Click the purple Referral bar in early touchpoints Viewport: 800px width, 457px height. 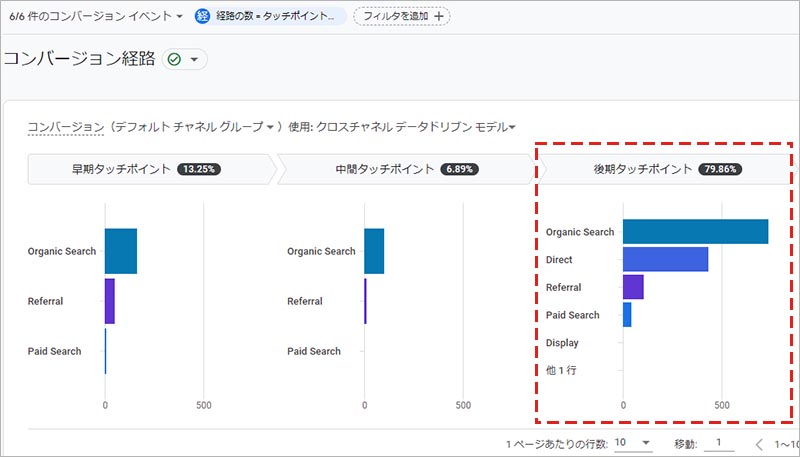pyautogui.click(x=110, y=301)
